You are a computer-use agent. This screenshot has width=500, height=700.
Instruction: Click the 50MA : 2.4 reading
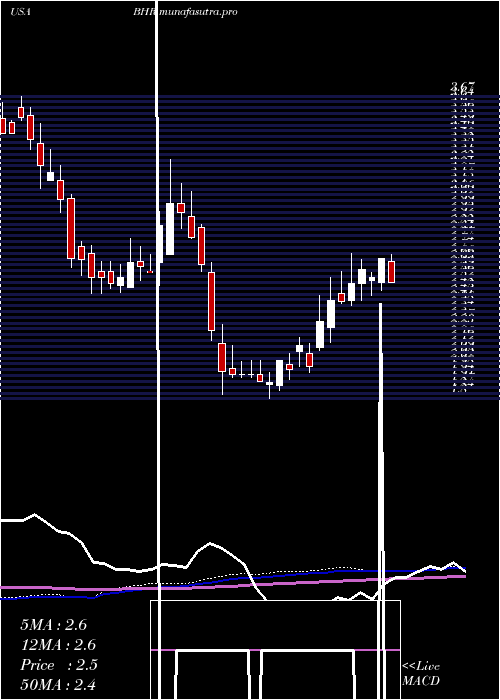[x=58, y=685]
